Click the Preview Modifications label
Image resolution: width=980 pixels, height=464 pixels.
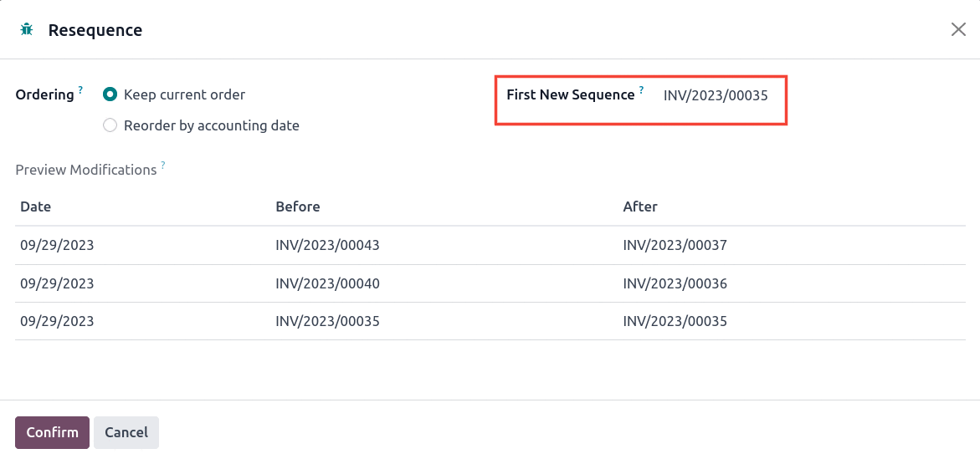pyautogui.click(x=86, y=170)
